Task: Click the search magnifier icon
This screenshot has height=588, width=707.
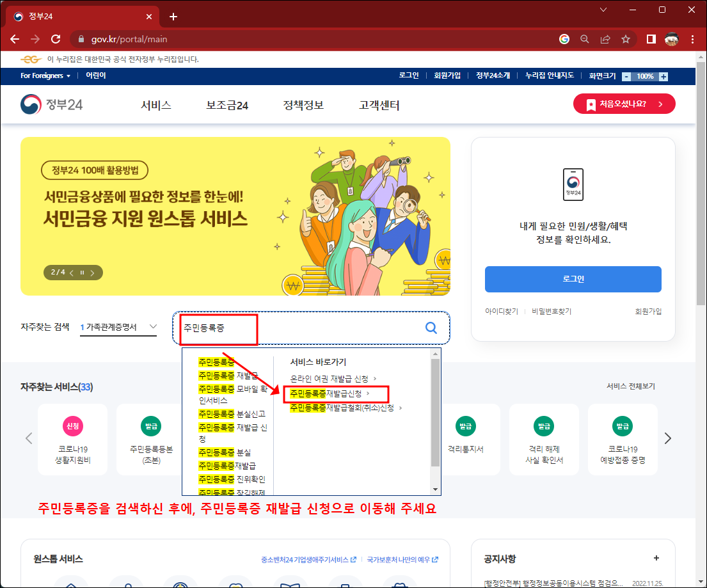Action: [431, 328]
